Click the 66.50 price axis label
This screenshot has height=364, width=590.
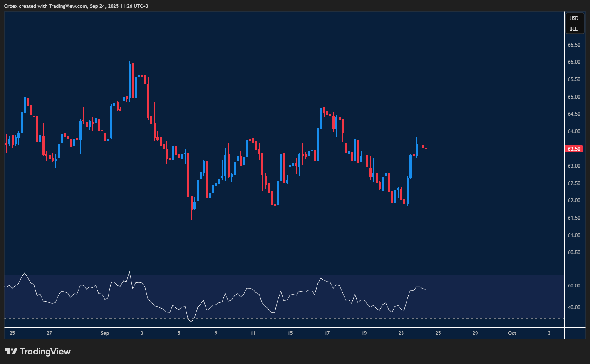tap(574, 45)
